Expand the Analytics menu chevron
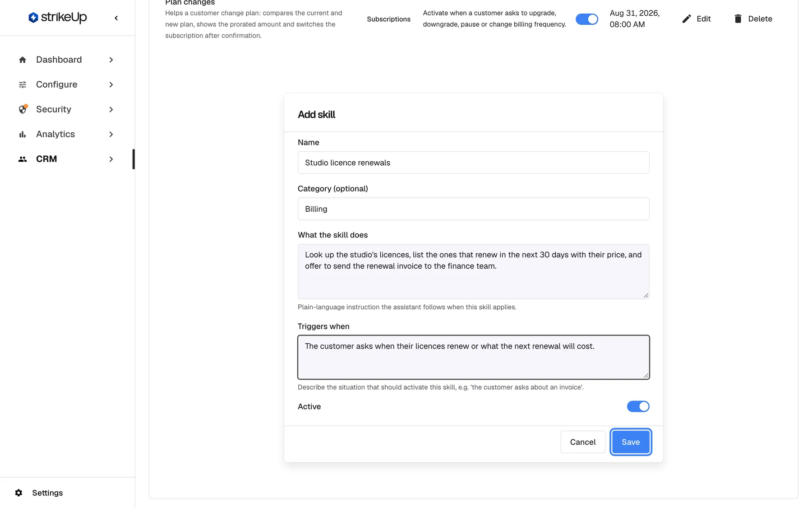The width and height of the screenshot is (812, 508). click(111, 134)
